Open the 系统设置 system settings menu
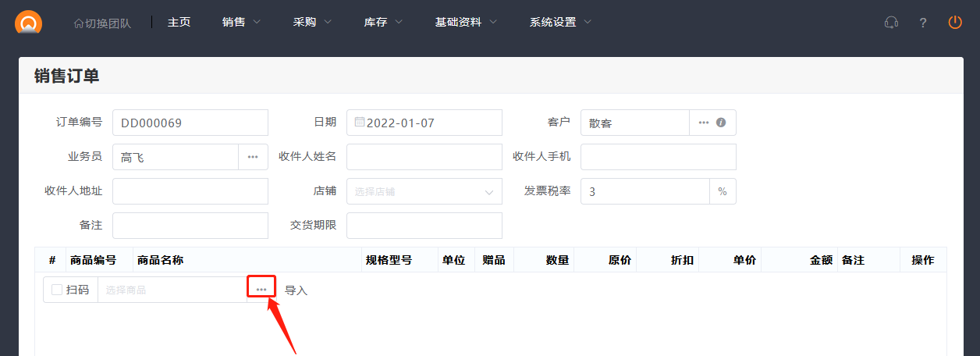Image resolution: width=980 pixels, height=356 pixels. [x=560, y=23]
